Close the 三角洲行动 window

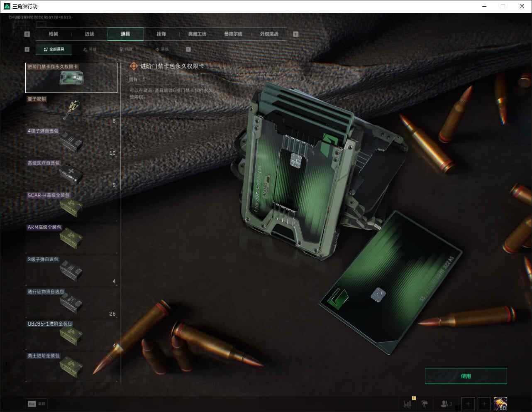522,6
